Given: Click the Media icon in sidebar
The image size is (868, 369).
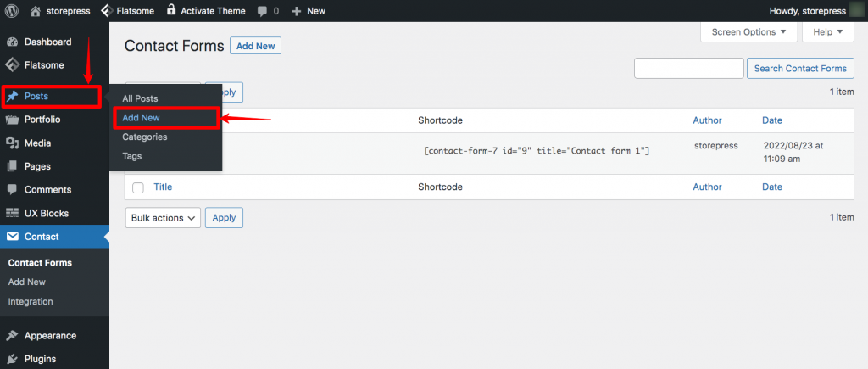Looking at the screenshot, I should (x=12, y=143).
